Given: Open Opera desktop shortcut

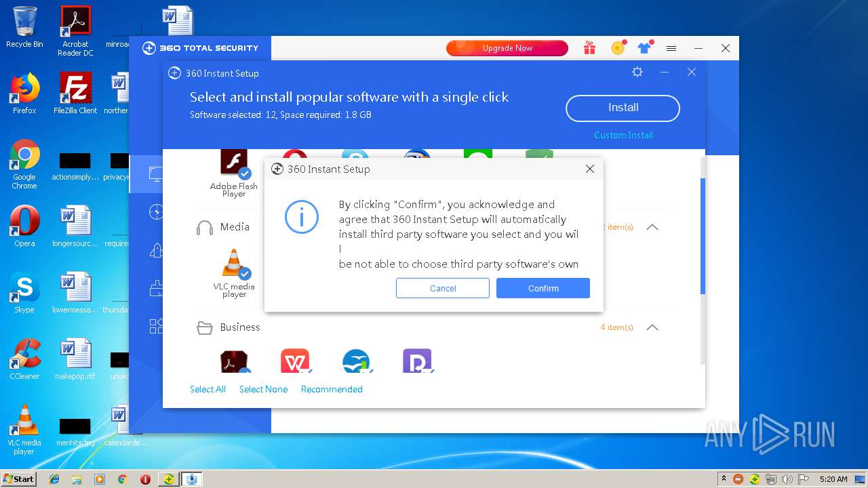Looking at the screenshot, I should (24, 226).
